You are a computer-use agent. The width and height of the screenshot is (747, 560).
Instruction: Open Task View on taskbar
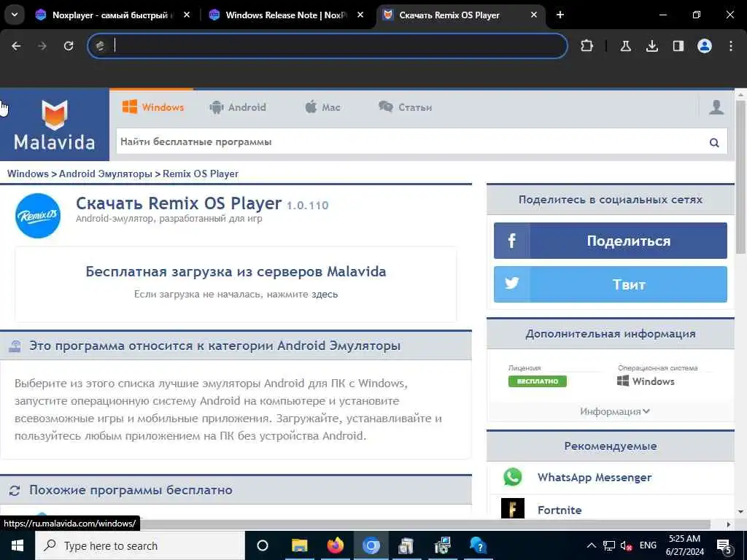pyautogui.click(x=263, y=545)
